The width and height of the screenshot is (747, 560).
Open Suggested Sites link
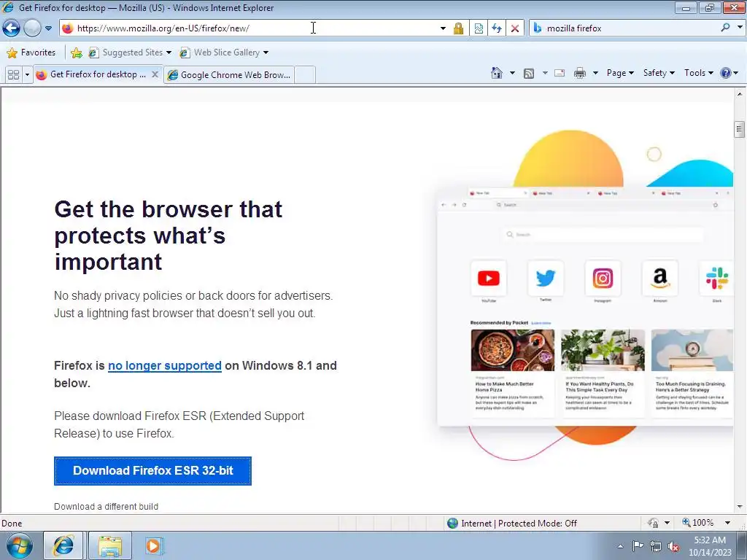pyautogui.click(x=130, y=52)
